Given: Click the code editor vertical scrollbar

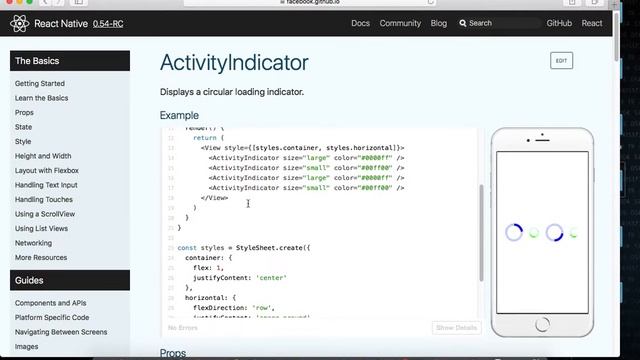Looking at the screenshot, I should tap(481, 233).
